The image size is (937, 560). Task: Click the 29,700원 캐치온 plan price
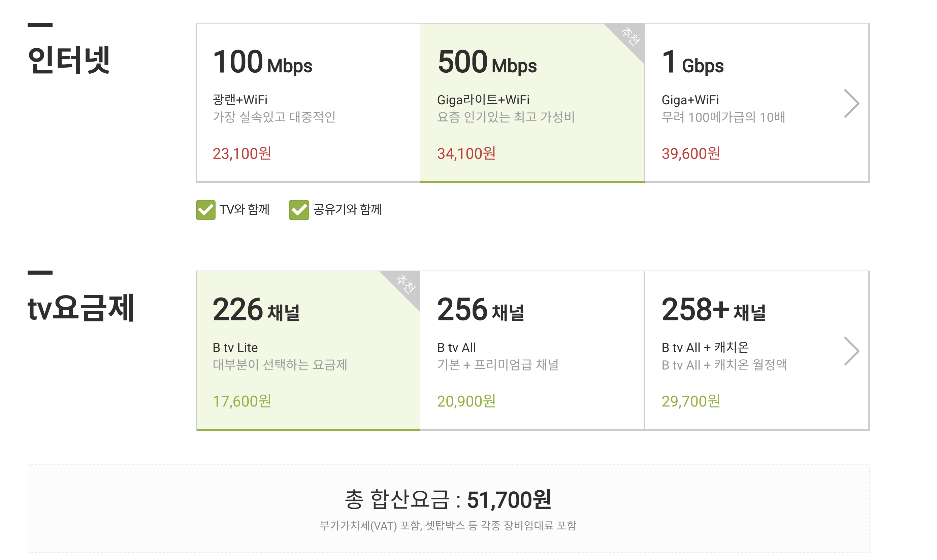click(x=690, y=401)
